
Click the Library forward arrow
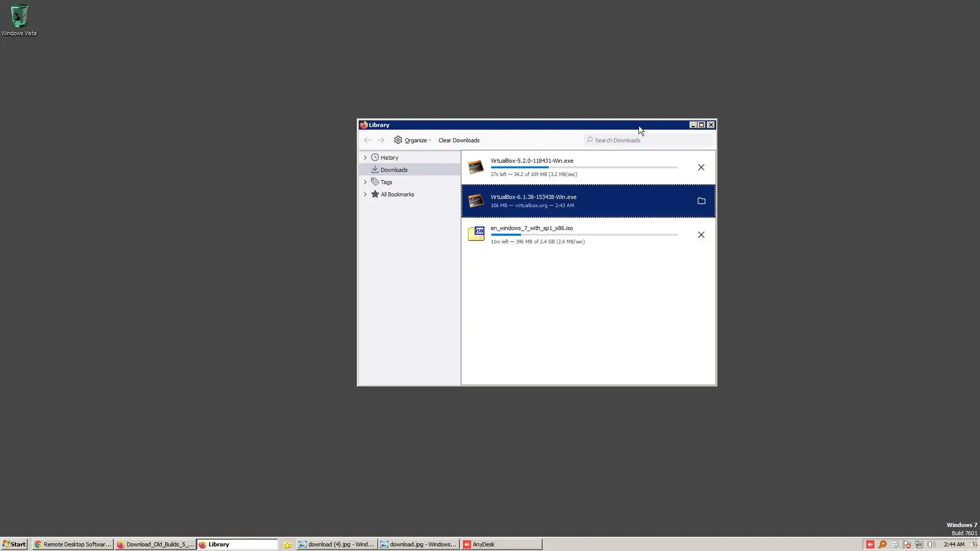point(381,140)
